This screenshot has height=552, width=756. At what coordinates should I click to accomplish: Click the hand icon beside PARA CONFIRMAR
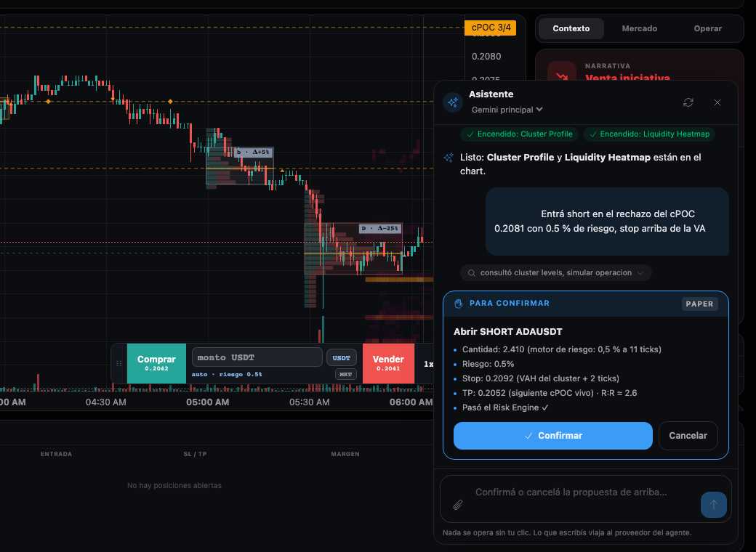[x=459, y=304]
